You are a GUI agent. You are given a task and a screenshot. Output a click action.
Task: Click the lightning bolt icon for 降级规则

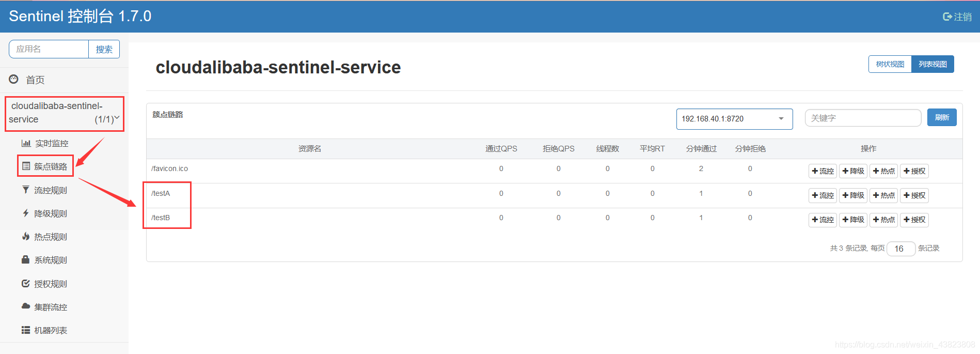(x=26, y=213)
